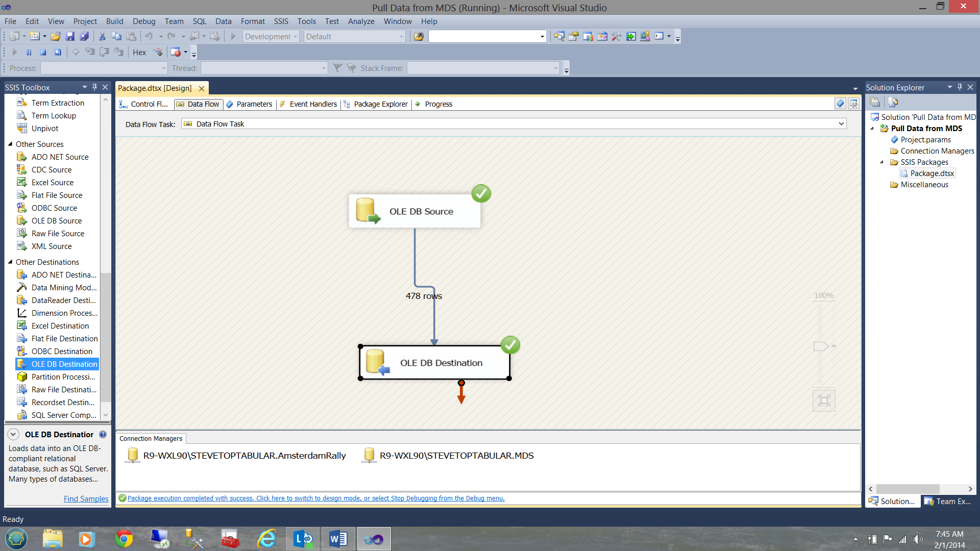This screenshot has width=980, height=551.
Task: Switch to the Progress tab
Action: (438, 104)
